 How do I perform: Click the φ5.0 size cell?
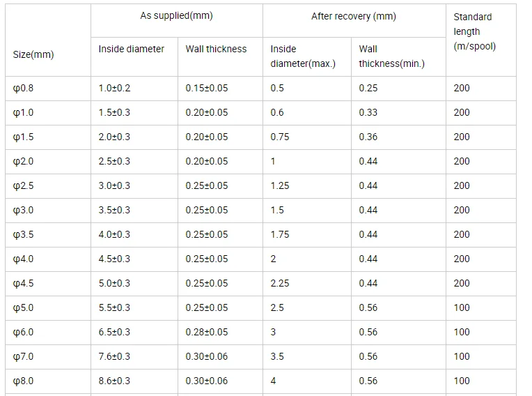coord(23,308)
